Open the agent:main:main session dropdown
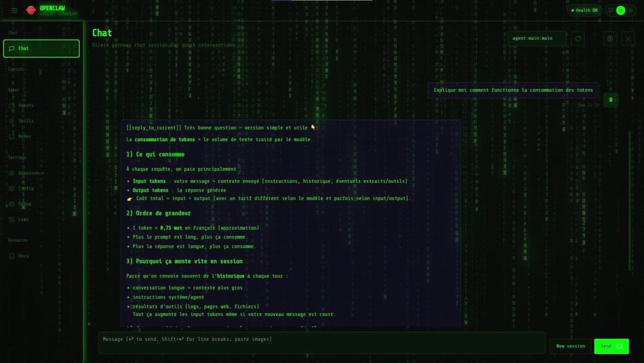The height and width of the screenshot is (363, 644). tap(537, 38)
